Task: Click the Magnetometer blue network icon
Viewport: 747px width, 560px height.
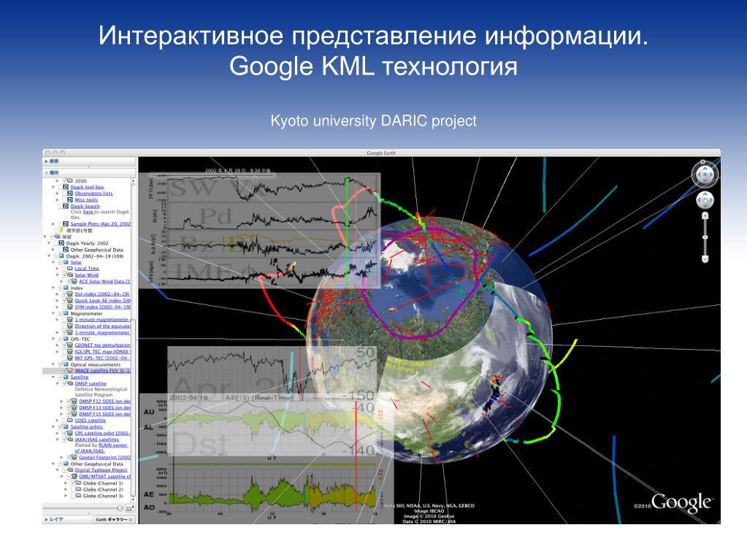Action: pos(66,314)
